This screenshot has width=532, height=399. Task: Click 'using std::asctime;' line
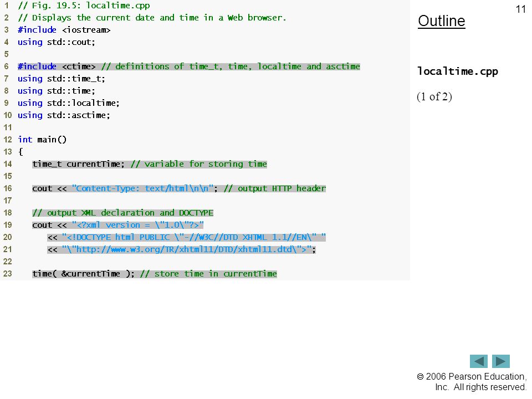64,115
